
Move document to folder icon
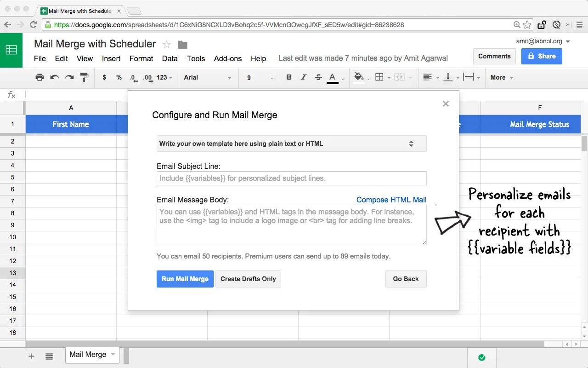point(183,45)
